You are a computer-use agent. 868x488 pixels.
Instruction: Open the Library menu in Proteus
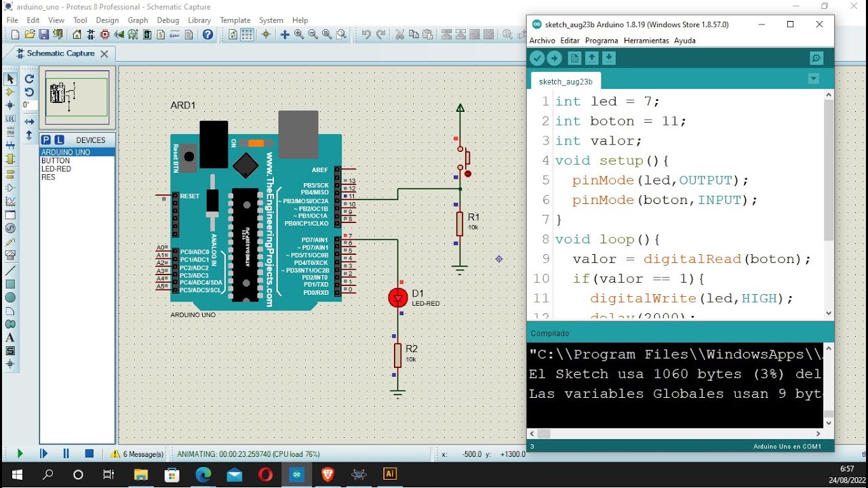point(199,20)
